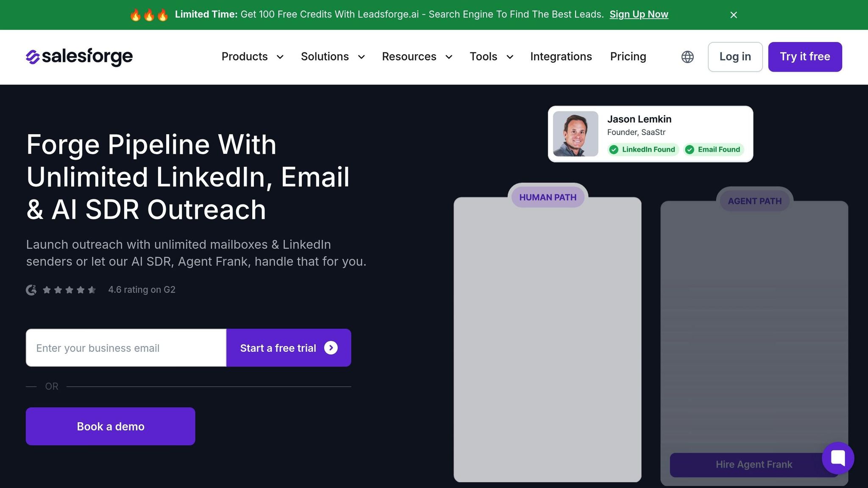Expand the Resources dropdown menu

(x=417, y=57)
